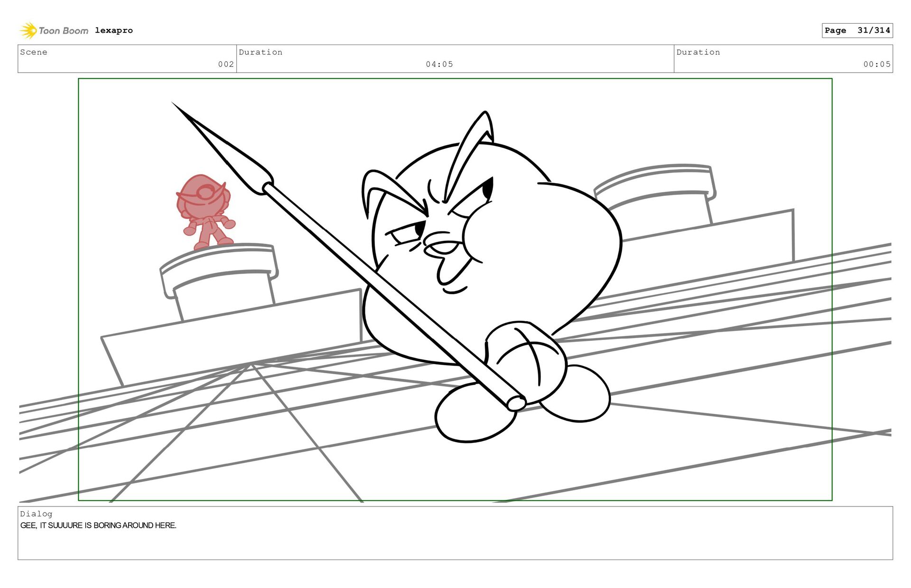Screen dimensions: 911x588
Task: Click the dialog line 'GEE, IT SUUUURE IS BORING AROUND HERE.'
Action: click(98, 525)
